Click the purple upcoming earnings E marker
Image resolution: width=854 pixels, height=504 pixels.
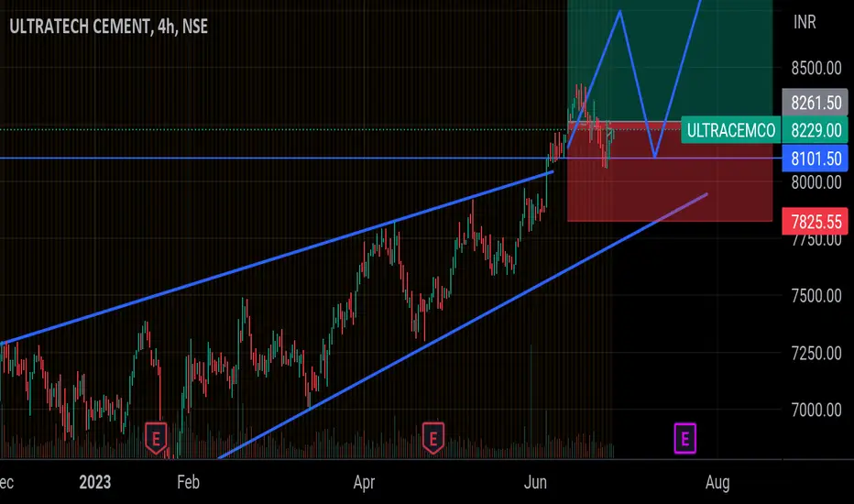click(x=685, y=438)
